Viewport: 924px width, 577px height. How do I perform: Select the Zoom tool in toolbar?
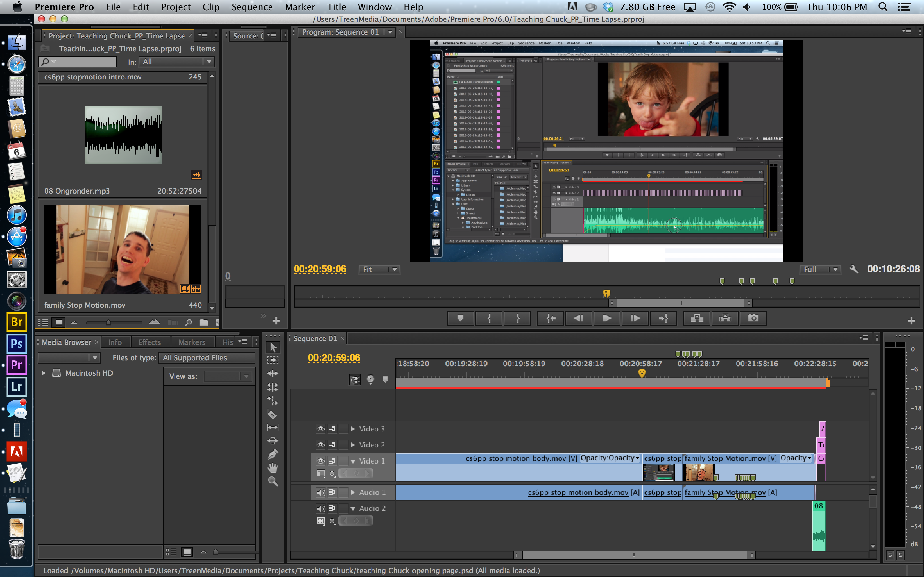coord(274,481)
